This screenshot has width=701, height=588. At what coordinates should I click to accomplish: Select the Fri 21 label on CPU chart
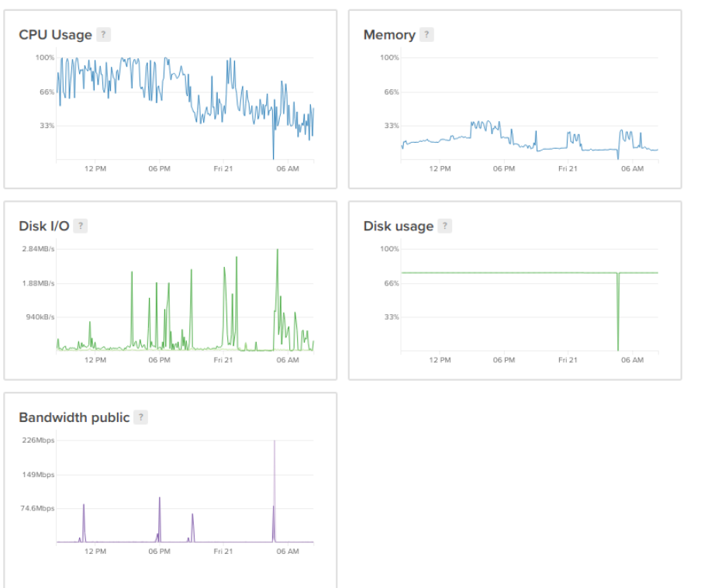[224, 168]
